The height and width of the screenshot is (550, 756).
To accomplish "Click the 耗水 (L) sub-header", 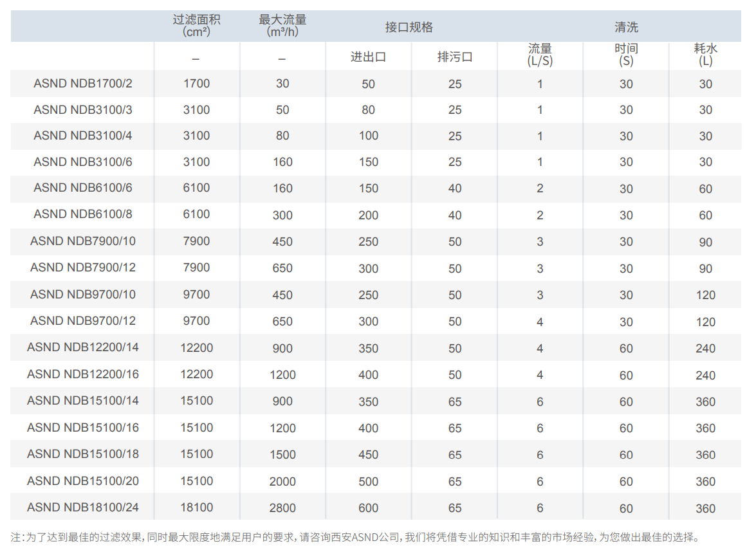I will [x=705, y=55].
